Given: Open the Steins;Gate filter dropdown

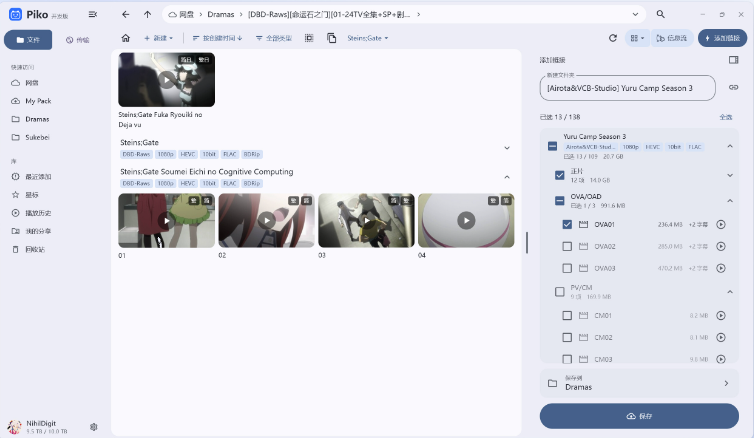Looking at the screenshot, I should point(368,38).
